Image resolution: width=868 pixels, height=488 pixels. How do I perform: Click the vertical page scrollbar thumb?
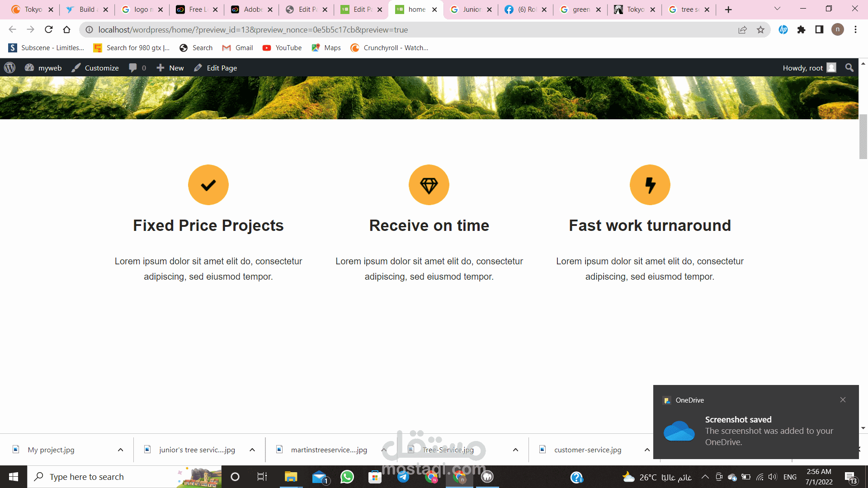tap(863, 136)
